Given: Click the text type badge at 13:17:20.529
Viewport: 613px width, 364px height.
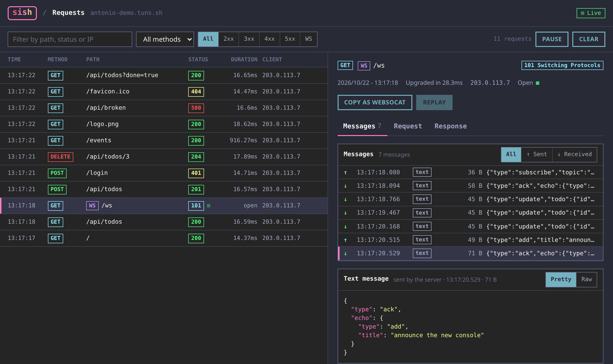Looking at the screenshot, I should [422, 253].
